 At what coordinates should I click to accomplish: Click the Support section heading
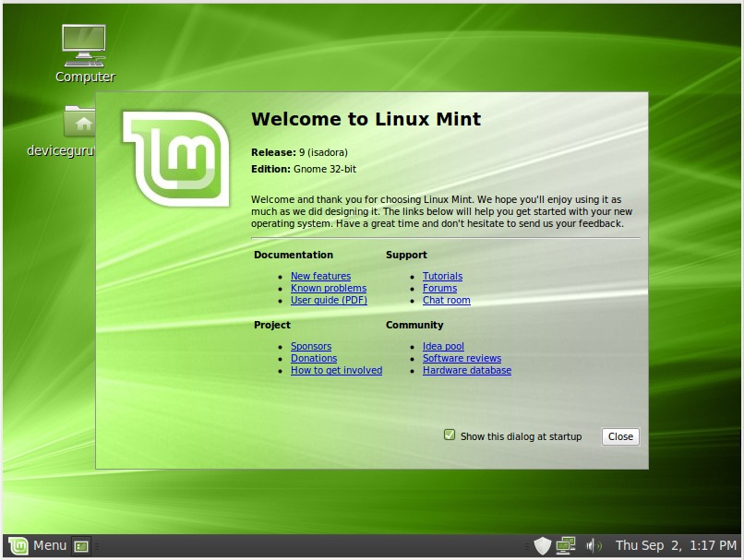[406, 256]
